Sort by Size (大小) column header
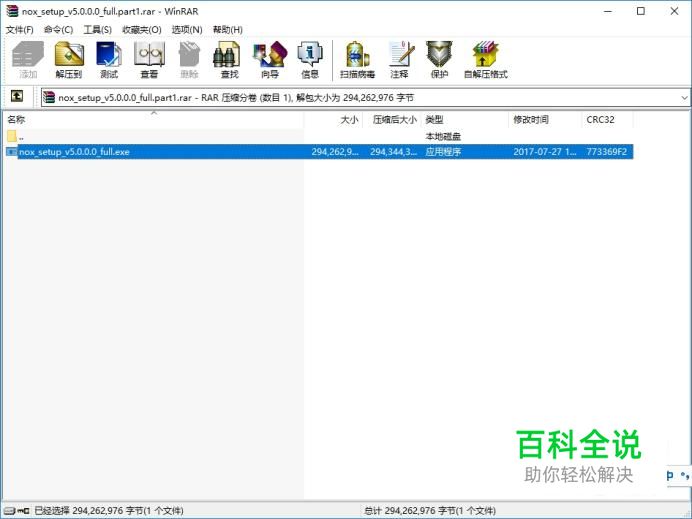The image size is (692, 519). coord(333,120)
